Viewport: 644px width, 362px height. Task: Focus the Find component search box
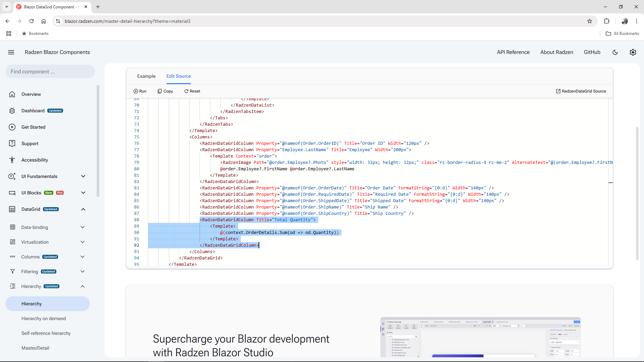(50, 71)
